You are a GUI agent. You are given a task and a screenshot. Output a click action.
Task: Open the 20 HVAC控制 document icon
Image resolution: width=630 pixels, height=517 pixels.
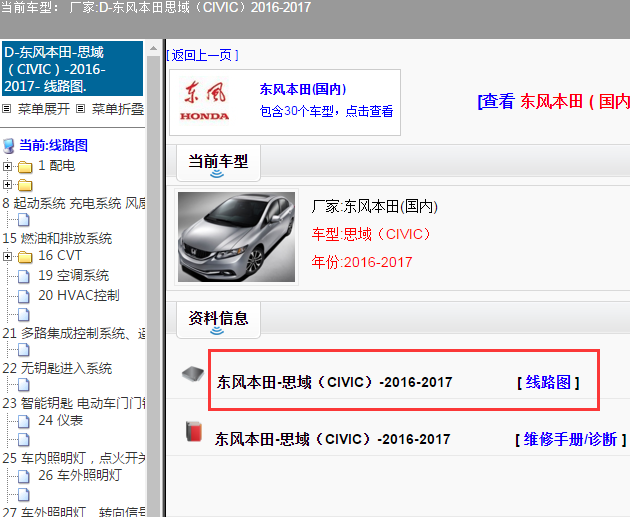24,296
